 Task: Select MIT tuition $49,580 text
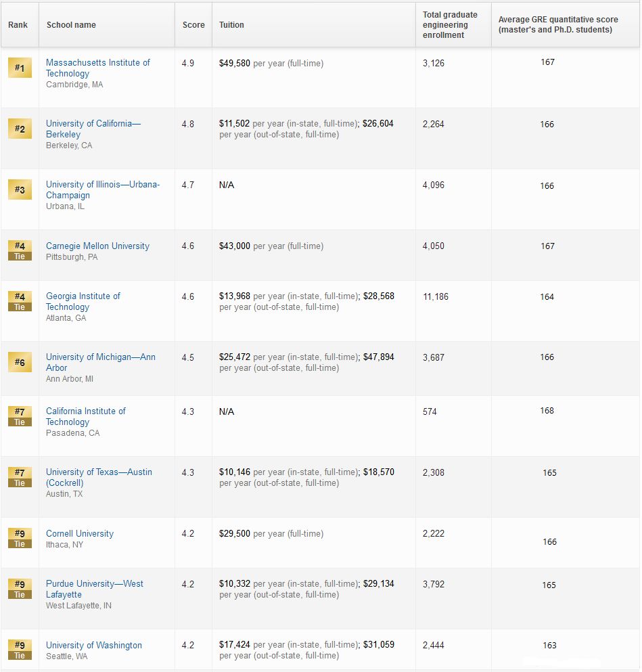[x=234, y=63]
